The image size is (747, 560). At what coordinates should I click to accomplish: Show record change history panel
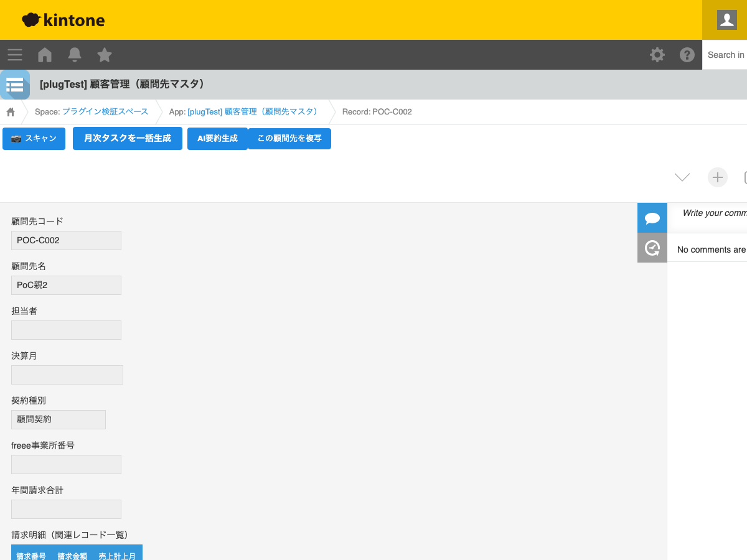(652, 248)
